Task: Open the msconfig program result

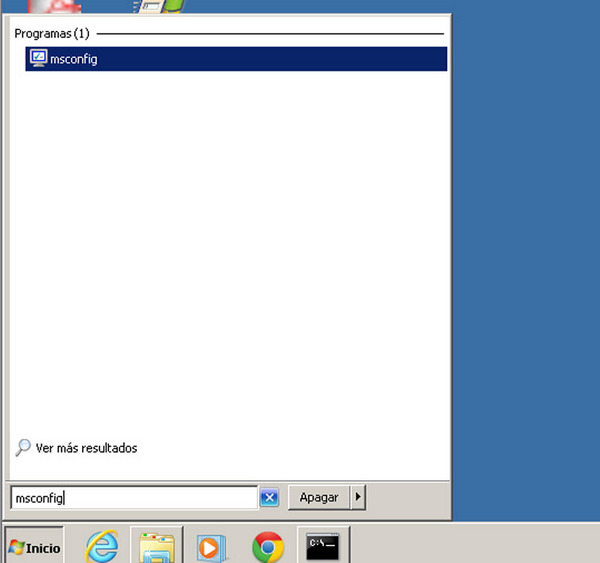Action: click(x=73, y=59)
